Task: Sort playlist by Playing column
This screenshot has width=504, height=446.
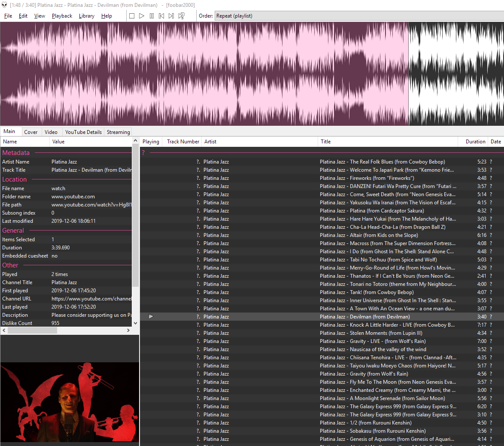Action: pyautogui.click(x=151, y=142)
